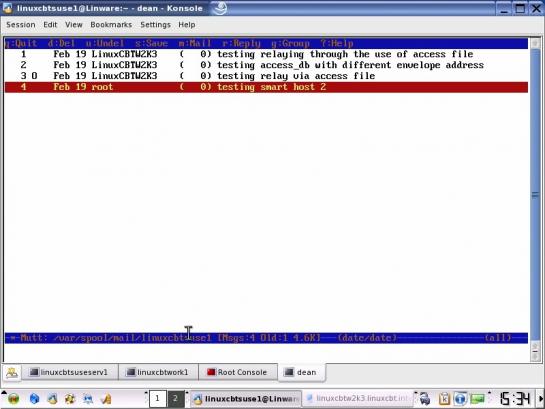Switch to the Root Console session tab

tap(237, 372)
